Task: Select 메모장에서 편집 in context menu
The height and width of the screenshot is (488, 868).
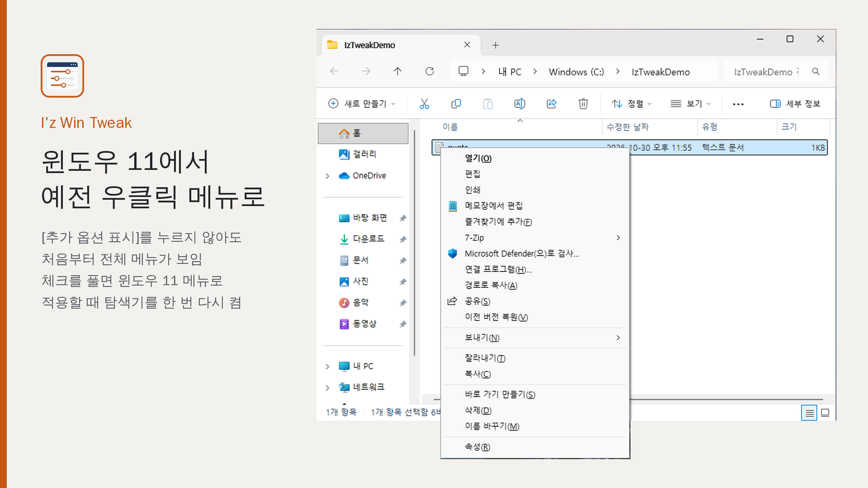Action: pyautogui.click(x=535, y=206)
